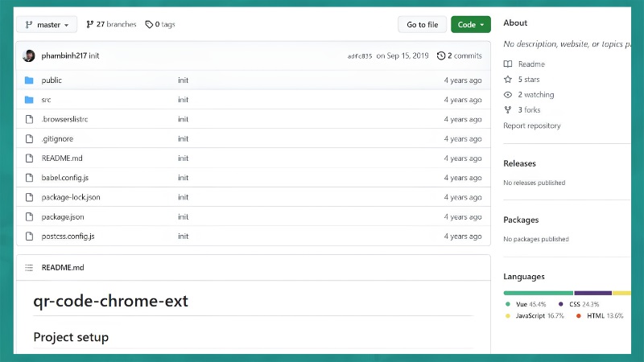The width and height of the screenshot is (644, 362).
Task: Open the package.json file
Action: 63,216
